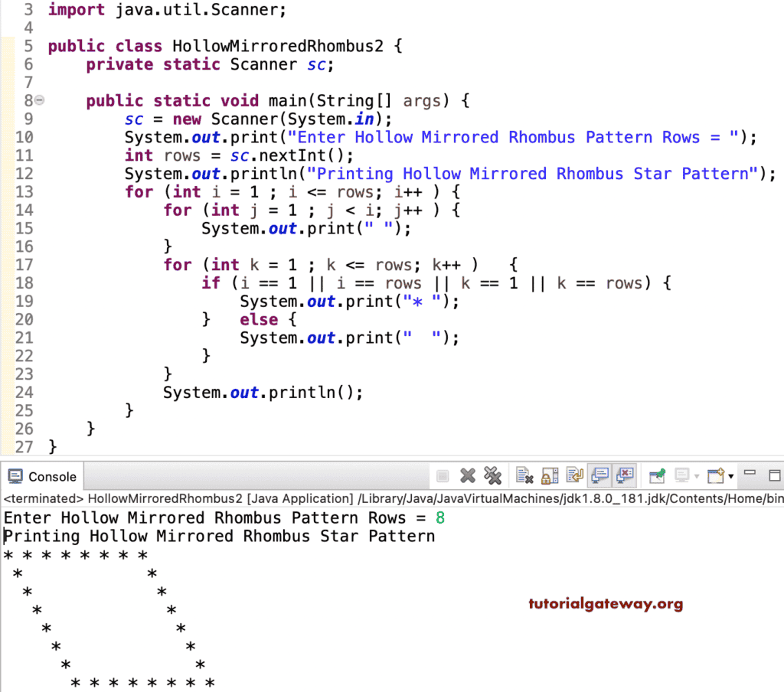Screen dimensions: 784x692
Task: Toggle Show Console When Standard Out Changes
Action: [x=600, y=475]
